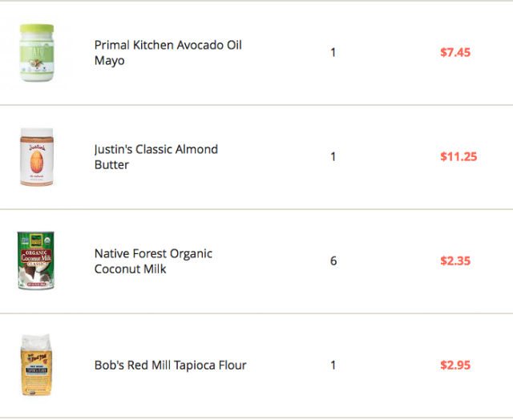Open Bob's Red Mill Tapioca Flour name
Screen dimensions: 513x420
tap(170, 365)
